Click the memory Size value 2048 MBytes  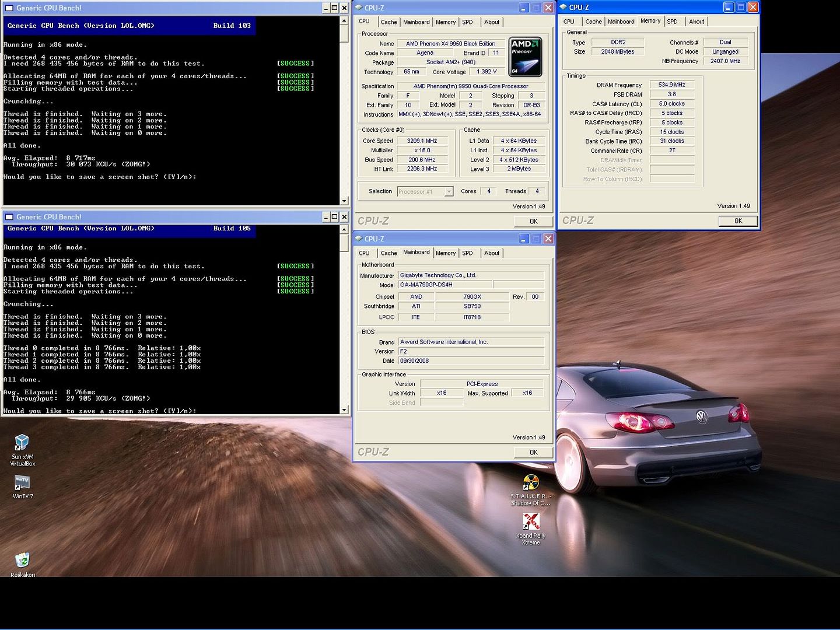tap(618, 51)
